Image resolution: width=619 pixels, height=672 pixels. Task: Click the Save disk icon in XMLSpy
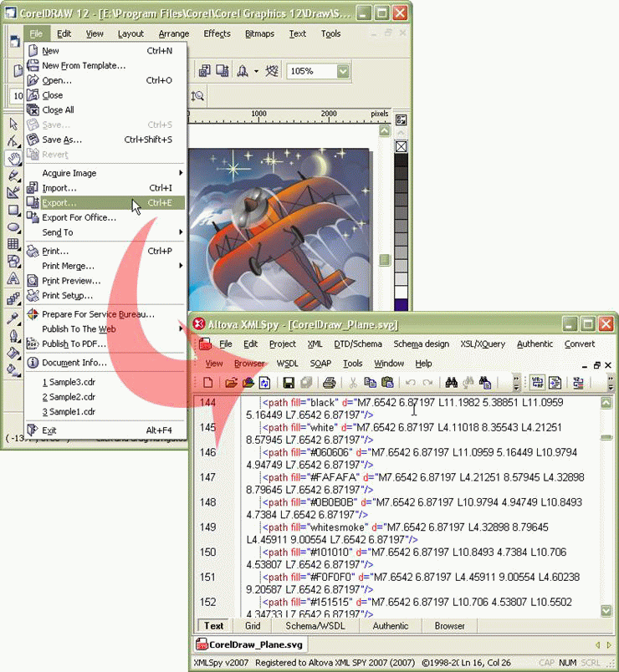[289, 382]
